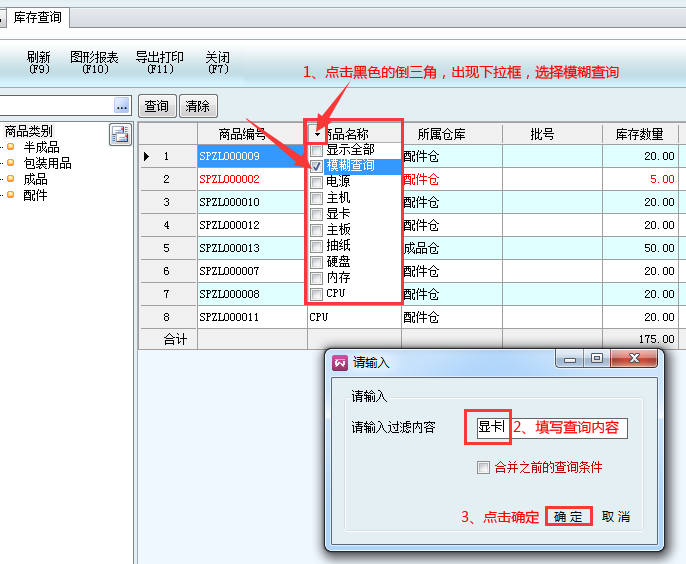The width and height of the screenshot is (686, 564).
Task: Select the 配件 category in the tree
Action: click(35, 196)
